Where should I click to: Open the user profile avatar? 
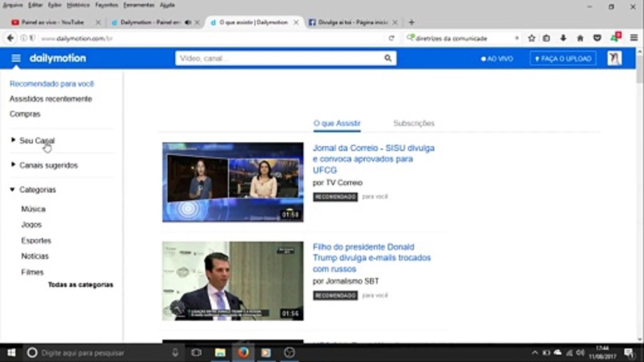[614, 58]
